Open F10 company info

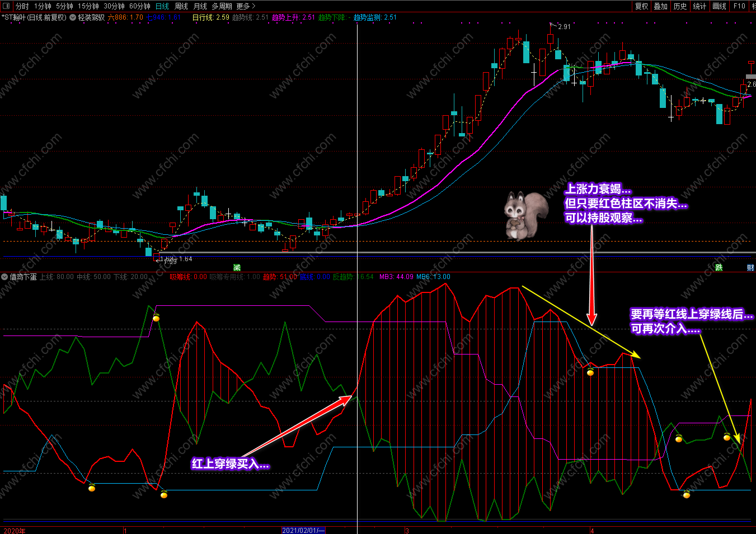tap(739, 6)
